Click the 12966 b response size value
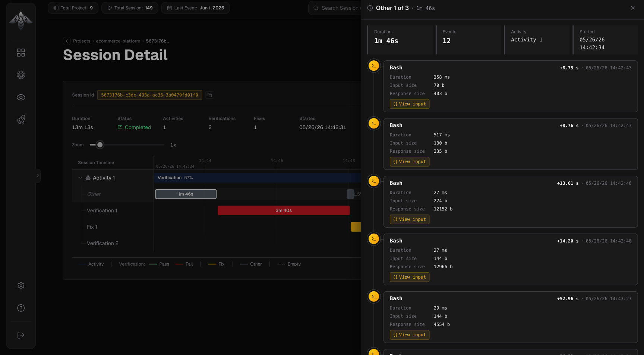 coord(443,267)
